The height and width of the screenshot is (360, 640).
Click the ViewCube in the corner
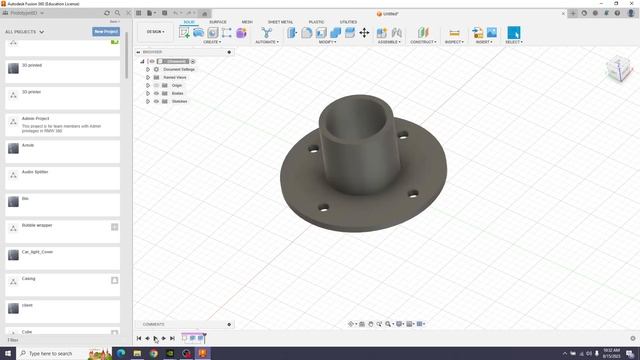point(619,69)
